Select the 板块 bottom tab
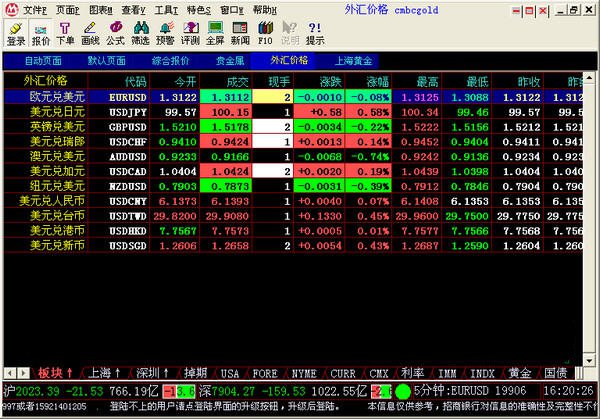 click(55, 373)
